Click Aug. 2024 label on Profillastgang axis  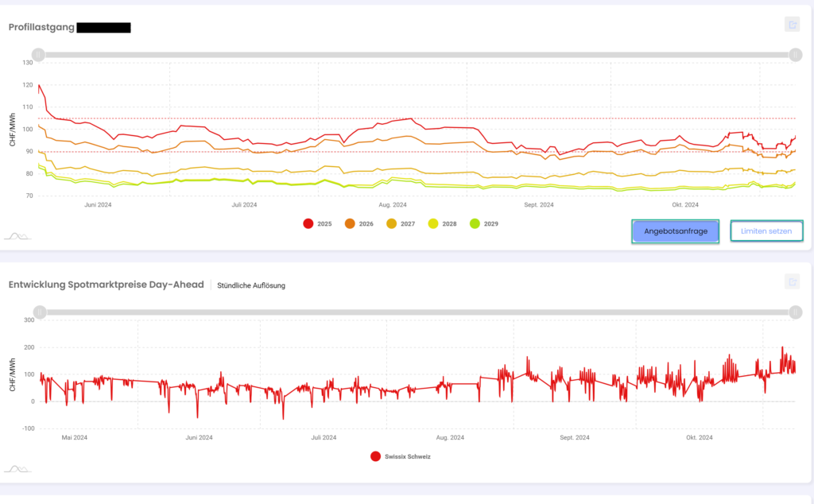coord(393,204)
